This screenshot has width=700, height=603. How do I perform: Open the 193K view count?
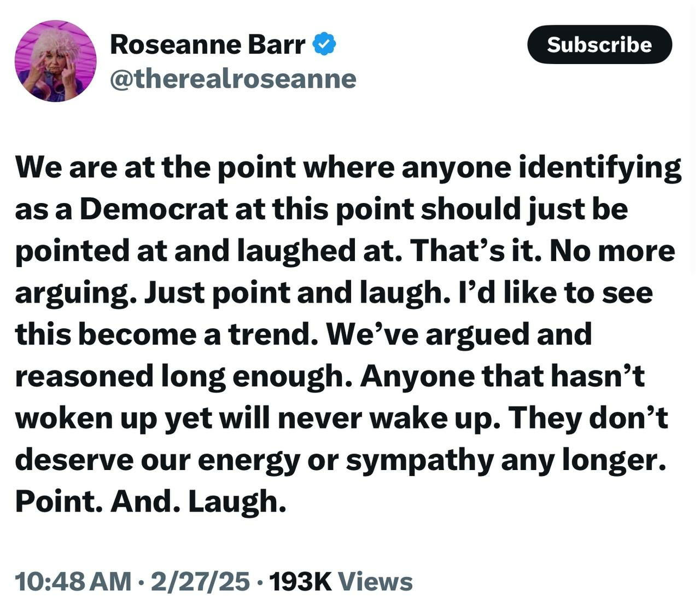pos(300,581)
